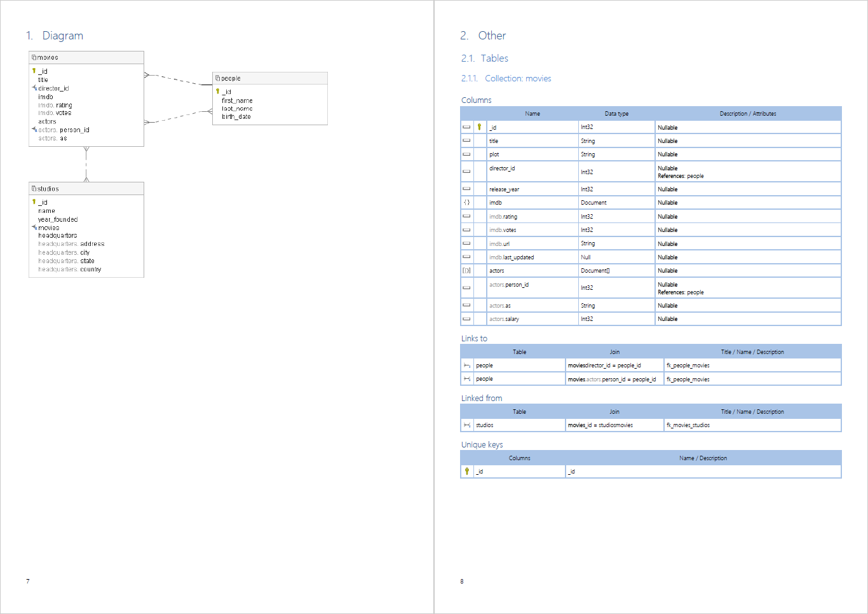Click the relation icon in the studios row
Screen dimensions: 868x614
click(x=467, y=425)
